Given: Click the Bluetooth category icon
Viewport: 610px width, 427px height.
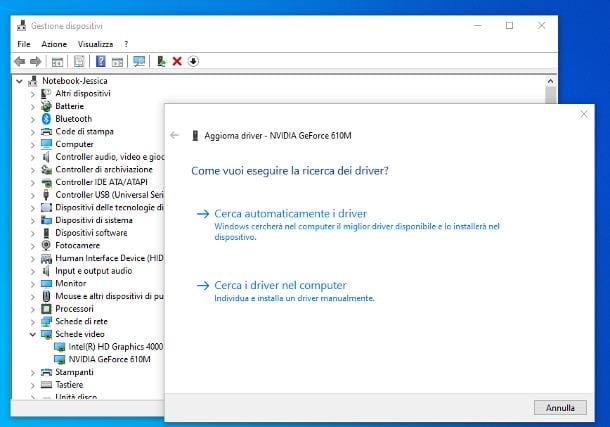Looking at the screenshot, I should 46,119.
